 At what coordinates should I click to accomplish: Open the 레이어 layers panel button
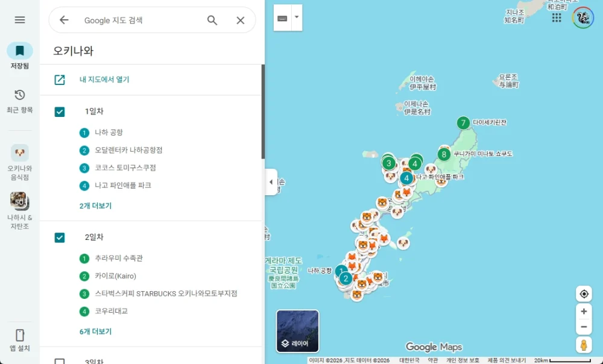(x=297, y=330)
